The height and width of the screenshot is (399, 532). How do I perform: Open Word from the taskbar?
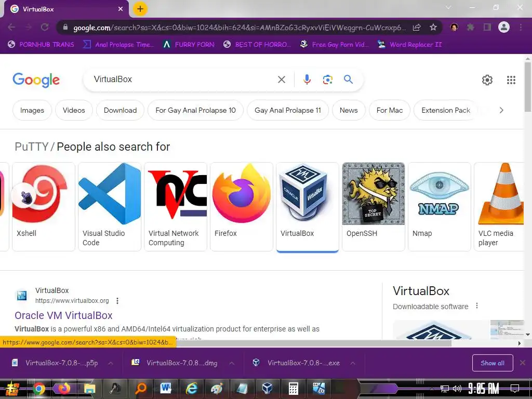click(166, 389)
